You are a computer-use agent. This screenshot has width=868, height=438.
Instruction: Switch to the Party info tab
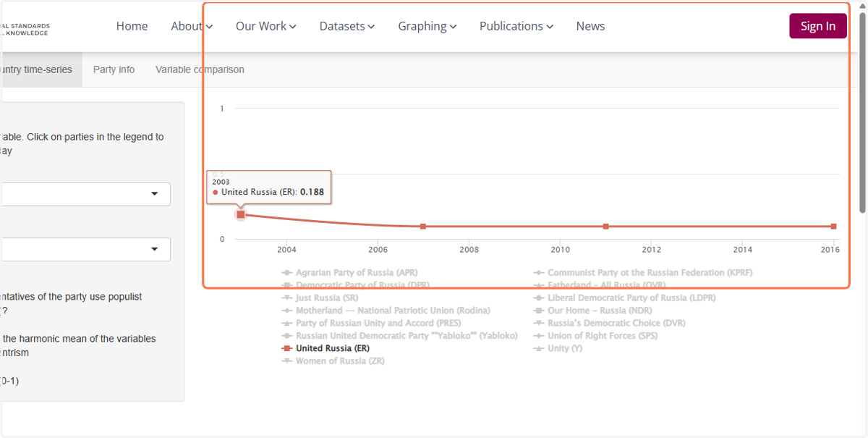114,70
